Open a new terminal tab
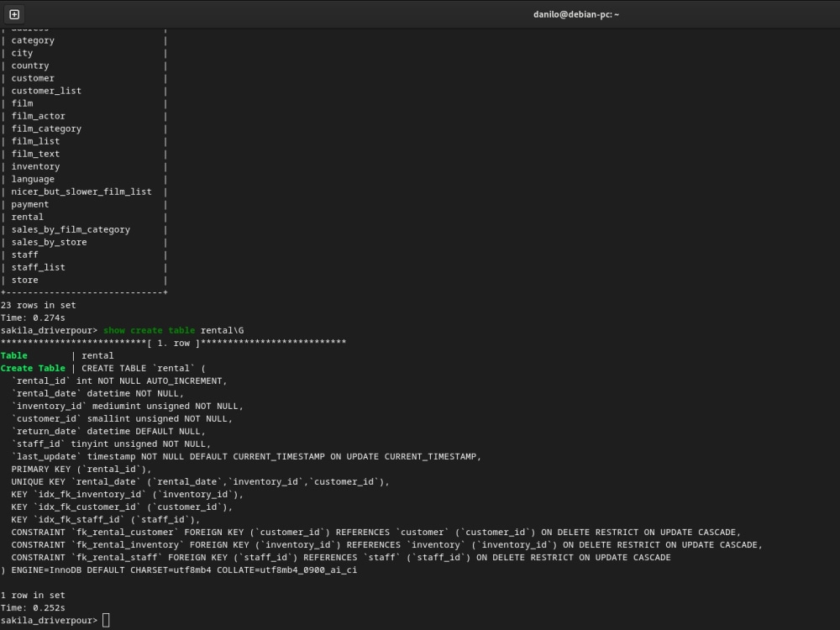 [13, 13]
